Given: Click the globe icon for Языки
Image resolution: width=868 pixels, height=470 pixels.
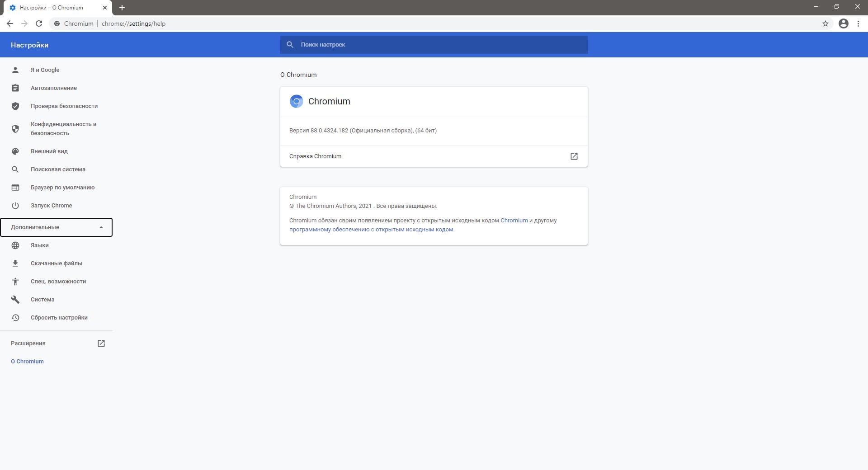Looking at the screenshot, I should [x=15, y=245].
